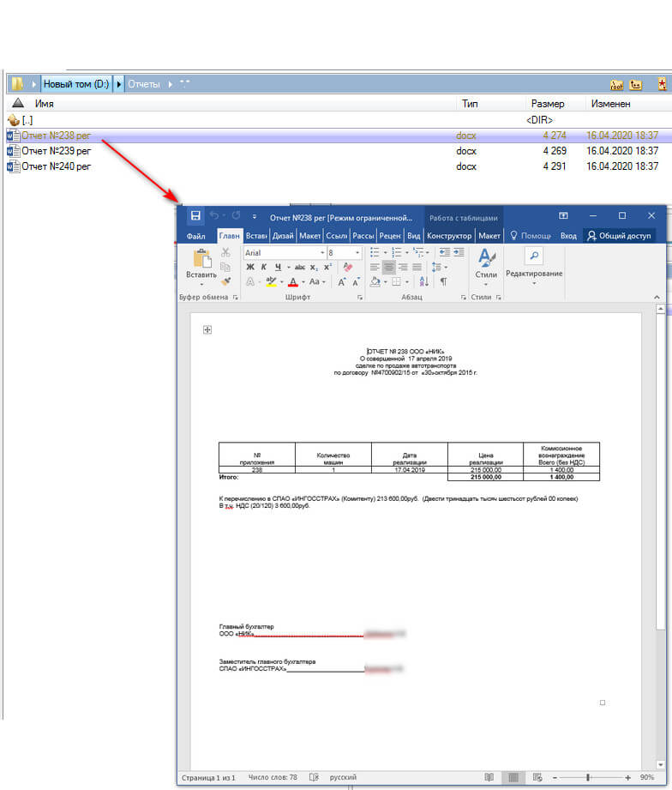The height and width of the screenshot is (790, 672).
Task: Click the Format Painter brush icon
Action: [225, 280]
